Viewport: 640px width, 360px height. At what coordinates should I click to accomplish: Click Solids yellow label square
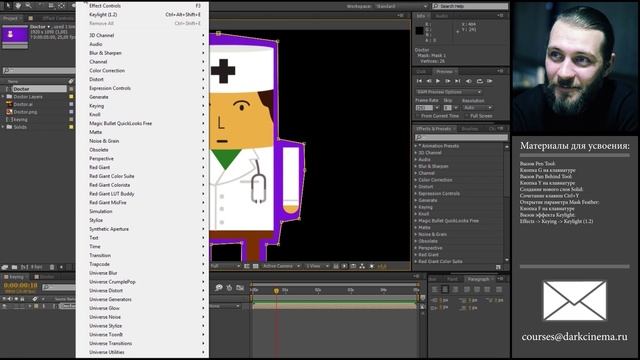71,127
